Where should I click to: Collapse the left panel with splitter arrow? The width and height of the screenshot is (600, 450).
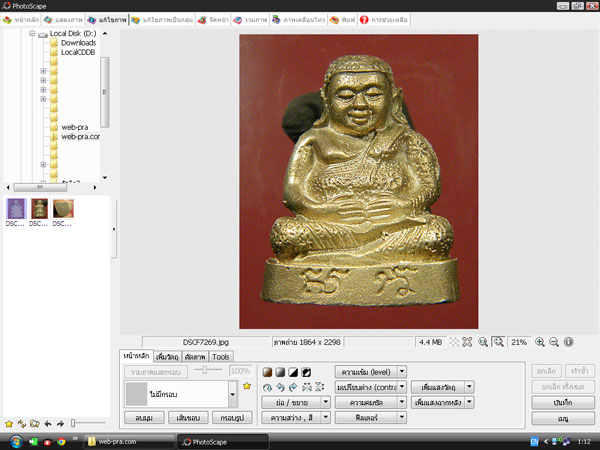pyautogui.click(x=114, y=229)
